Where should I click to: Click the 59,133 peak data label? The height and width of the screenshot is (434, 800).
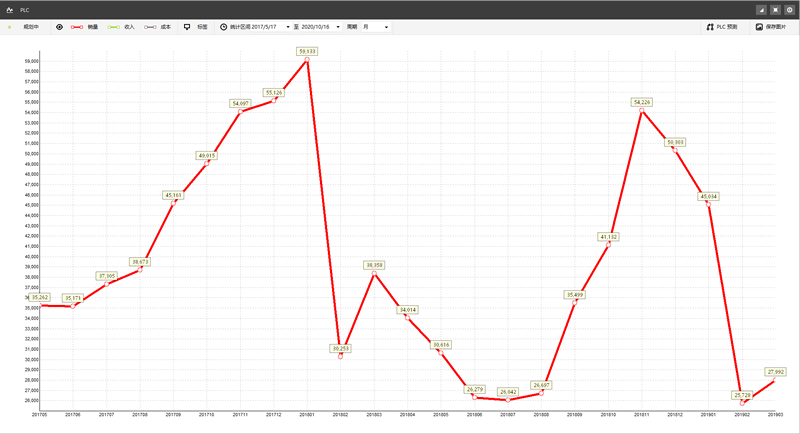307,50
